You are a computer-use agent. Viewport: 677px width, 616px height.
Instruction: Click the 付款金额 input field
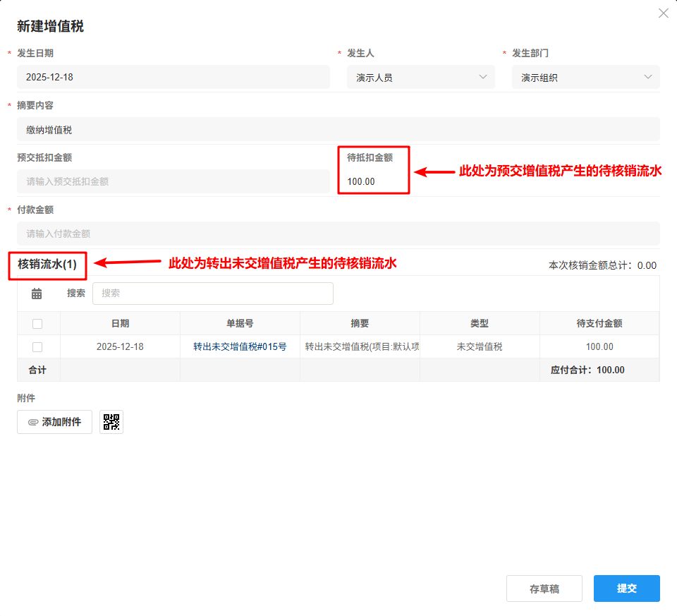(338, 234)
